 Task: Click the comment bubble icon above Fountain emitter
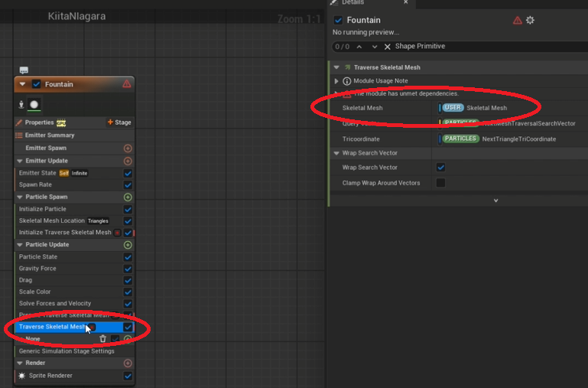[x=24, y=70]
